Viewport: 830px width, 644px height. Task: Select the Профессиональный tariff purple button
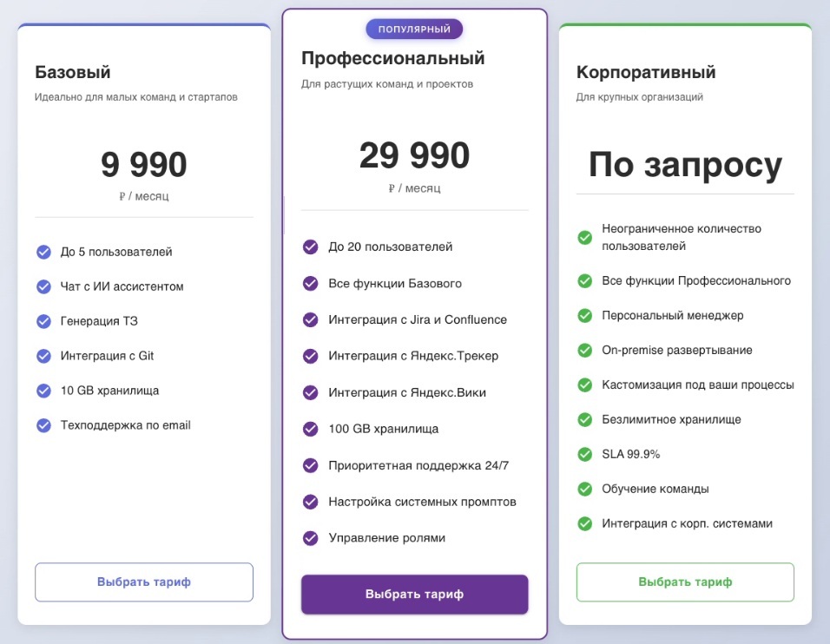pyautogui.click(x=414, y=595)
